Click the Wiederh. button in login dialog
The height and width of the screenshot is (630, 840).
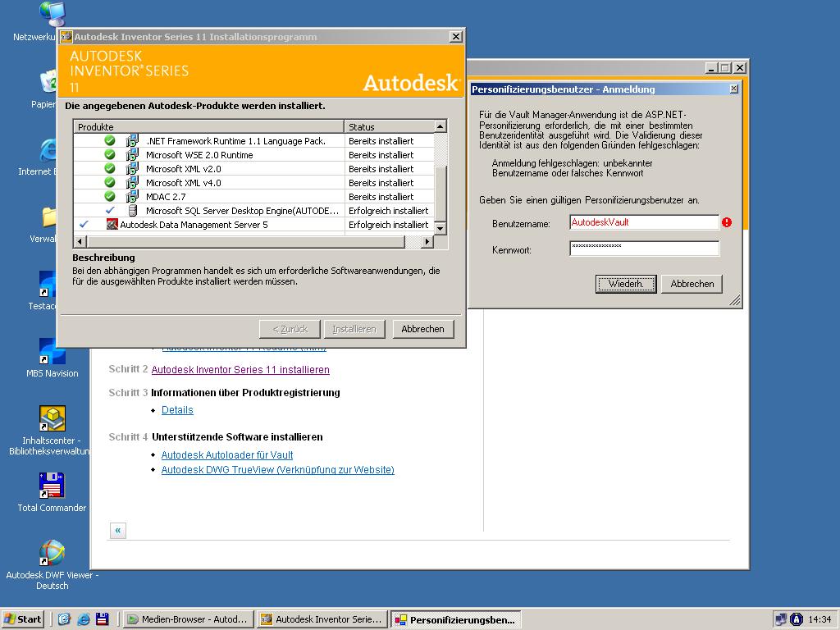click(x=626, y=284)
